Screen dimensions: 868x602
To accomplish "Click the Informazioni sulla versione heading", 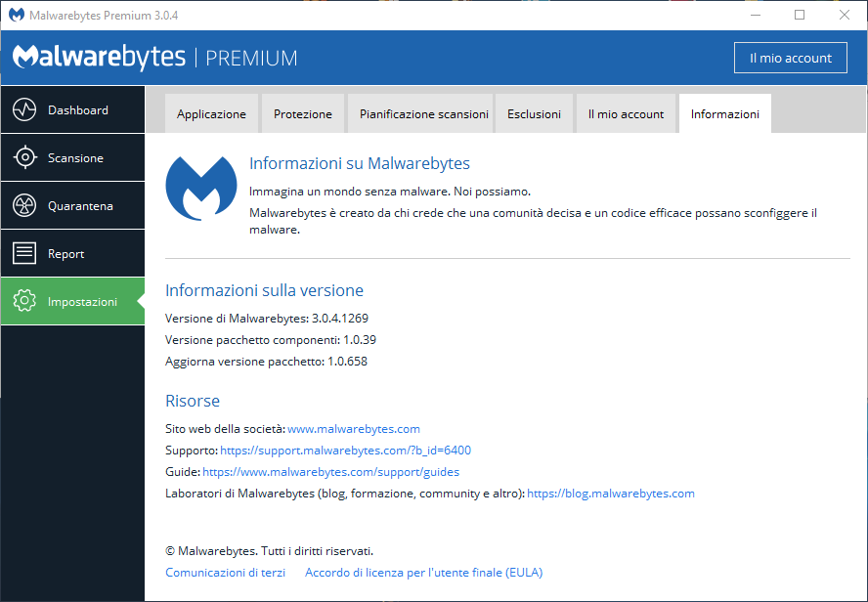I will pyautogui.click(x=264, y=290).
